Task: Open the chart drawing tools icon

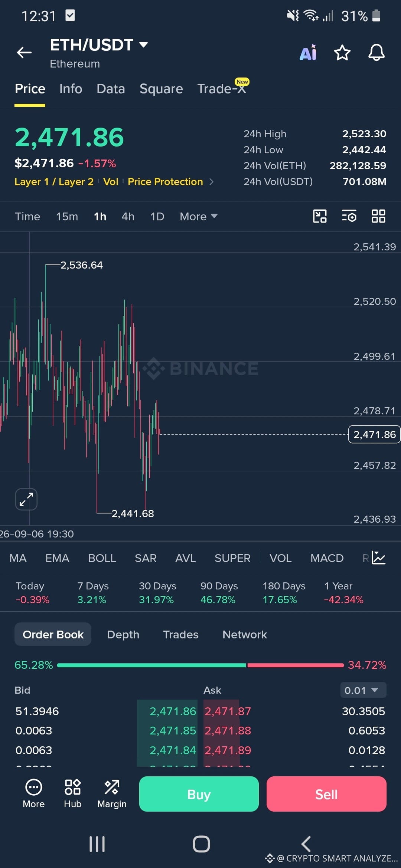Action: (320, 216)
